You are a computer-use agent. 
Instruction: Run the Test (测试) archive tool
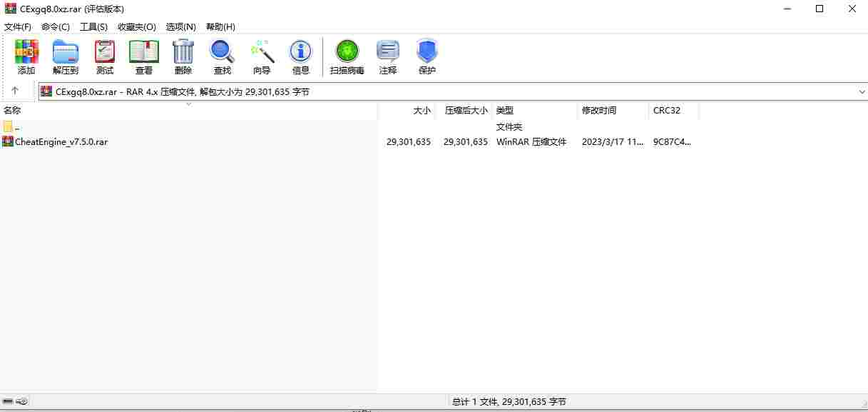tap(105, 56)
